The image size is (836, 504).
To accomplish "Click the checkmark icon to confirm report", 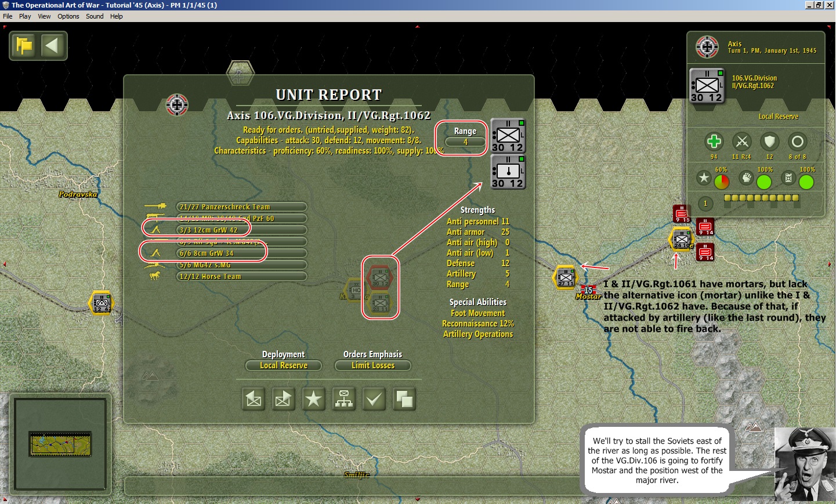I will coord(374,399).
